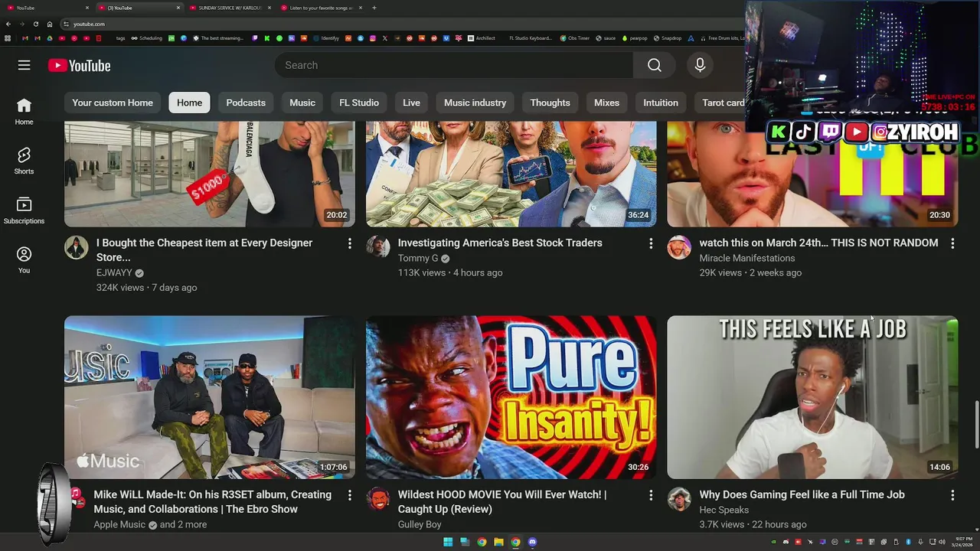Open more options for EJWAYY designer store video
Screen dimensions: 980x551
coord(350,243)
